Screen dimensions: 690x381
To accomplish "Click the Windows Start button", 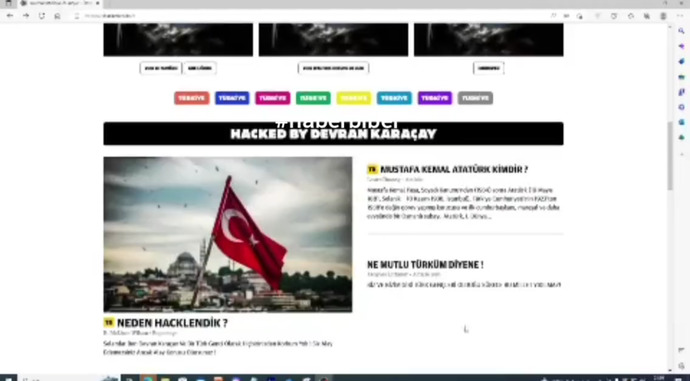I will pyautogui.click(x=8, y=378).
